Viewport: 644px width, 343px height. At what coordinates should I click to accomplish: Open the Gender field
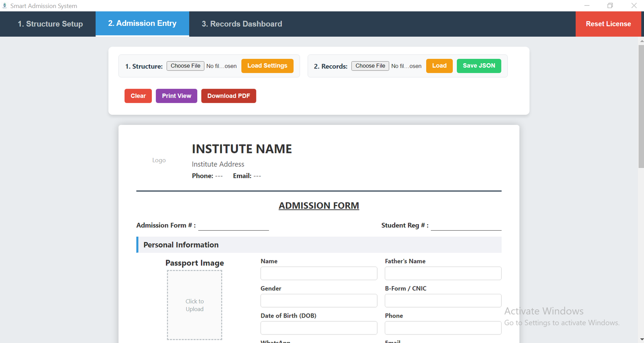pyautogui.click(x=319, y=301)
